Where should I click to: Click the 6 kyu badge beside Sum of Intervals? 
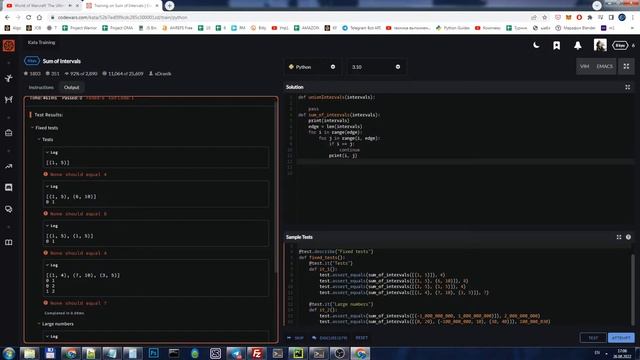pyautogui.click(x=32, y=61)
